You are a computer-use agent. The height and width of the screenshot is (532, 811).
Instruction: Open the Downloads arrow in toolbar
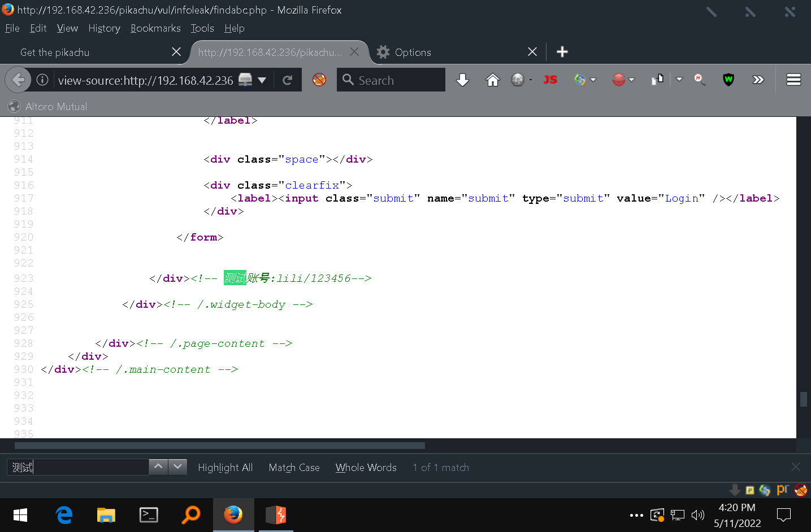click(x=462, y=80)
